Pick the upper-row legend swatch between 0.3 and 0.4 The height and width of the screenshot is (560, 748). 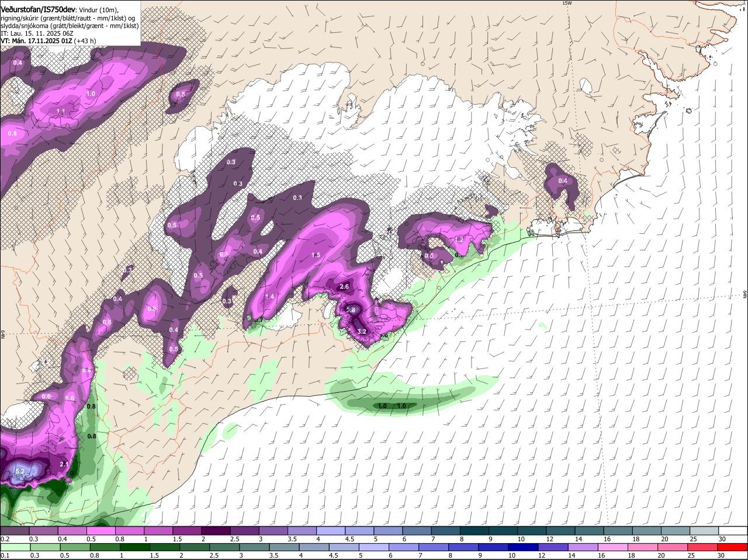pos(44,531)
